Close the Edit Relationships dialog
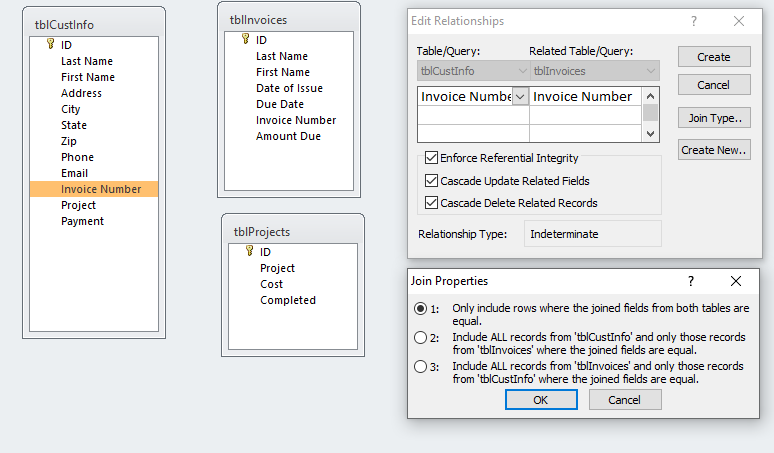This screenshot has width=774, height=453. [x=739, y=21]
